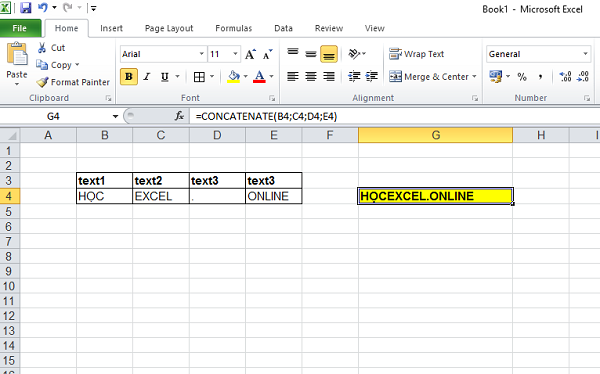Expand the font size dropdown arrow
600x374 pixels.
[x=235, y=54]
